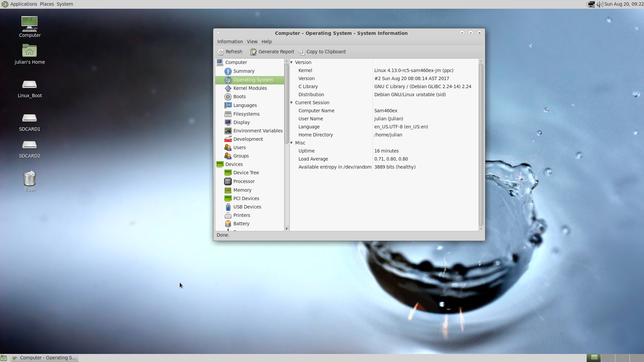Click the taskbar Computer - Operating S... button
The height and width of the screenshot is (362, 644).
pyautogui.click(x=45, y=358)
